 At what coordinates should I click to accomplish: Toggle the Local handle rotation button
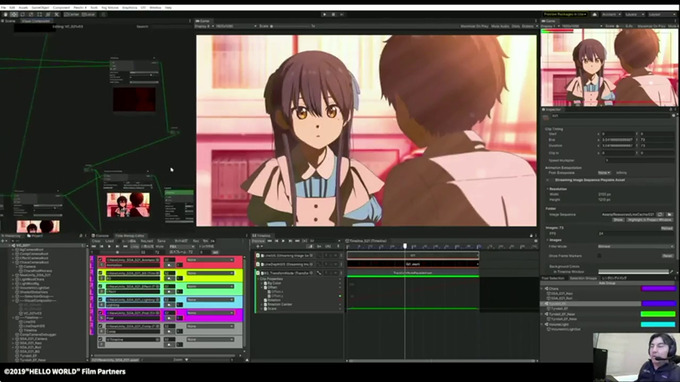pyautogui.click(x=88, y=14)
